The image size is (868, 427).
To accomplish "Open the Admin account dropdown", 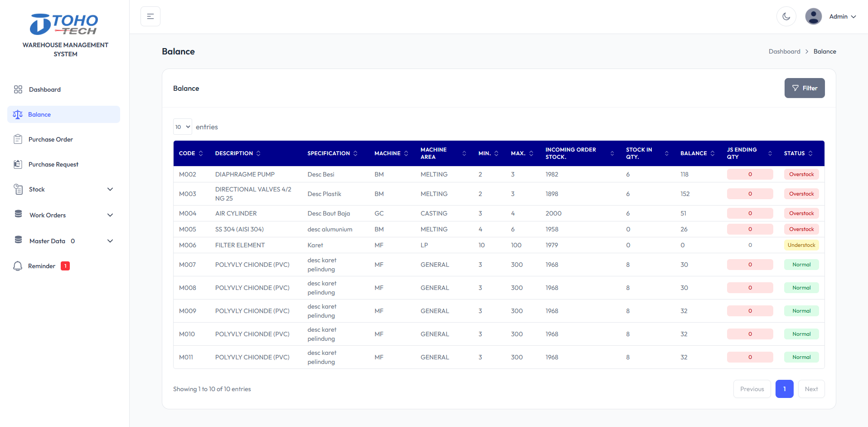I will pos(843,16).
